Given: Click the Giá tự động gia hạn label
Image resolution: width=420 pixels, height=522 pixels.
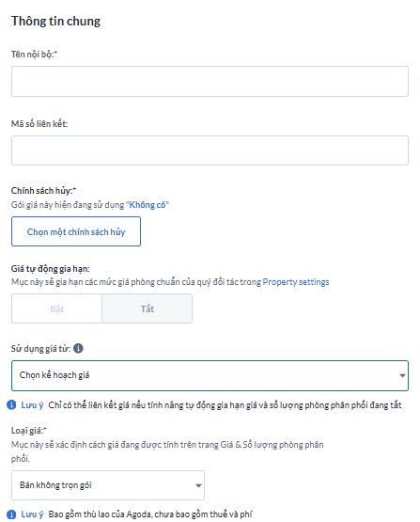Looking at the screenshot, I should (x=50, y=269).
